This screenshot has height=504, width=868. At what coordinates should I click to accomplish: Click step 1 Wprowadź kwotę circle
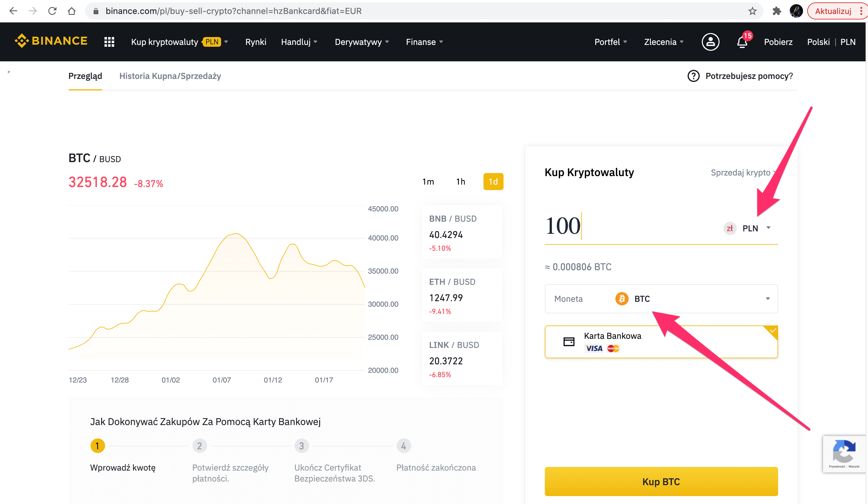[x=97, y=446]
